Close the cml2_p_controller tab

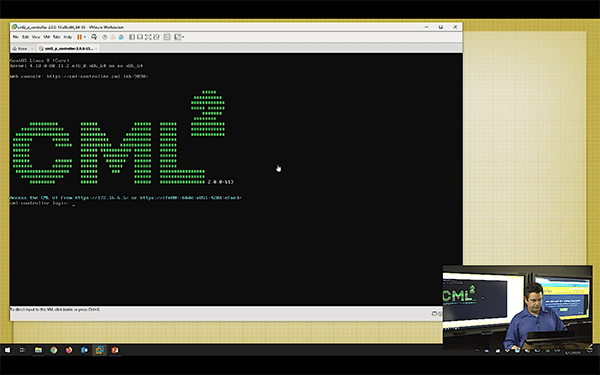[x=96, y=49]
